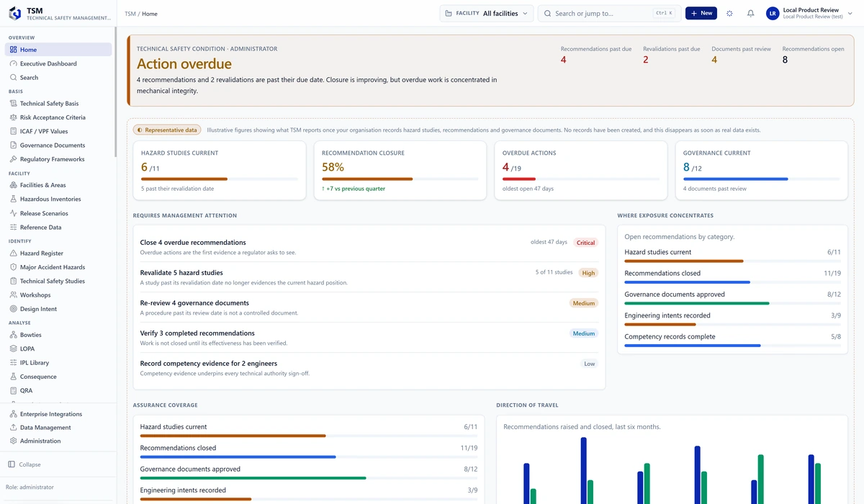The image size is (864, 504).
Task: Click the Data Management database icon
Action: [13, 428]
